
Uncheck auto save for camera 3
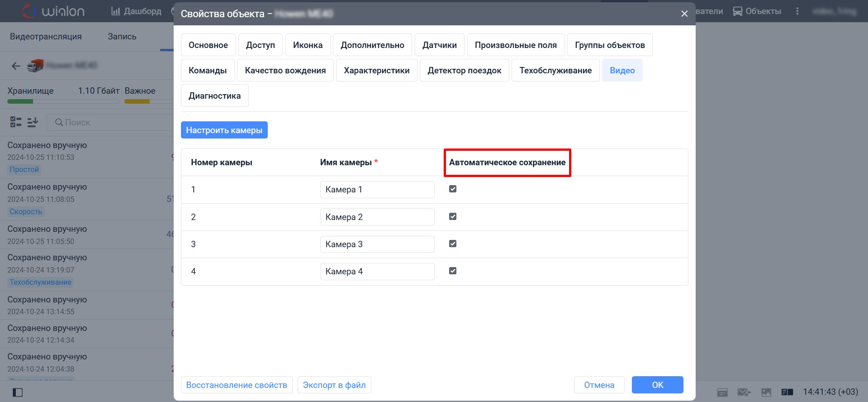[453, 244]
